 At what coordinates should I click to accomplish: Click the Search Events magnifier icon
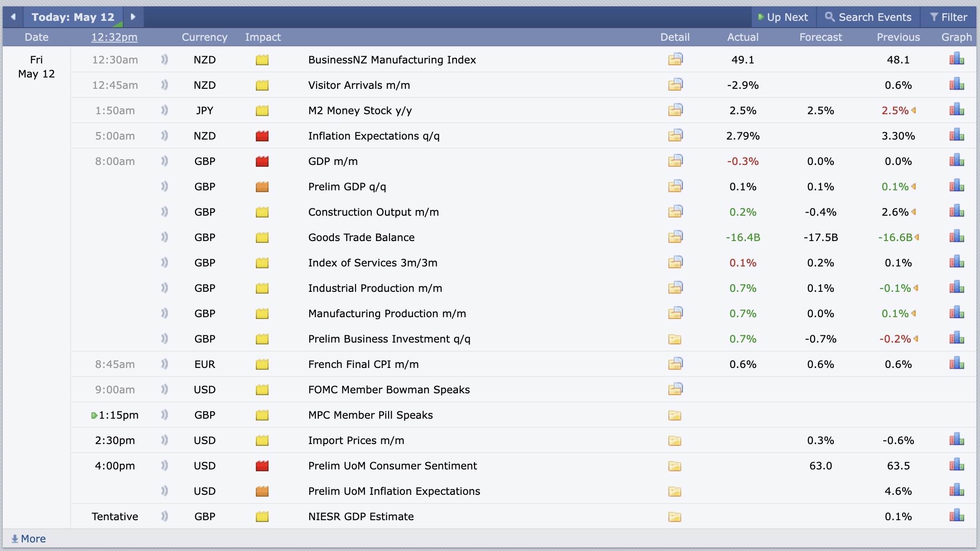click(830, 17)
